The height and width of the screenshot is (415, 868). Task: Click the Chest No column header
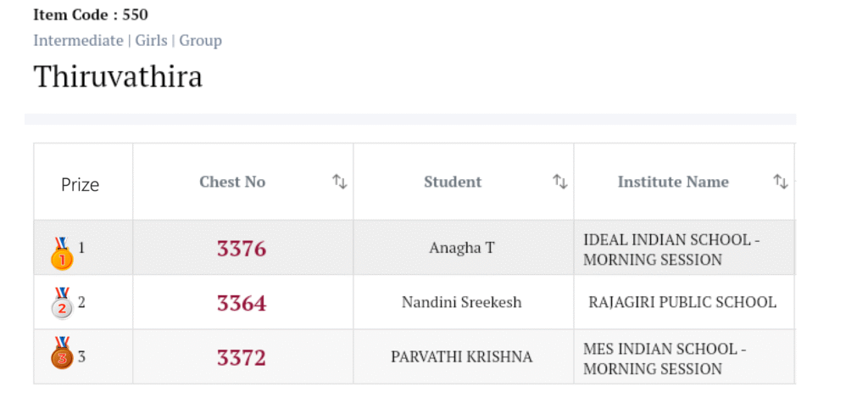(x=232, y=182)
